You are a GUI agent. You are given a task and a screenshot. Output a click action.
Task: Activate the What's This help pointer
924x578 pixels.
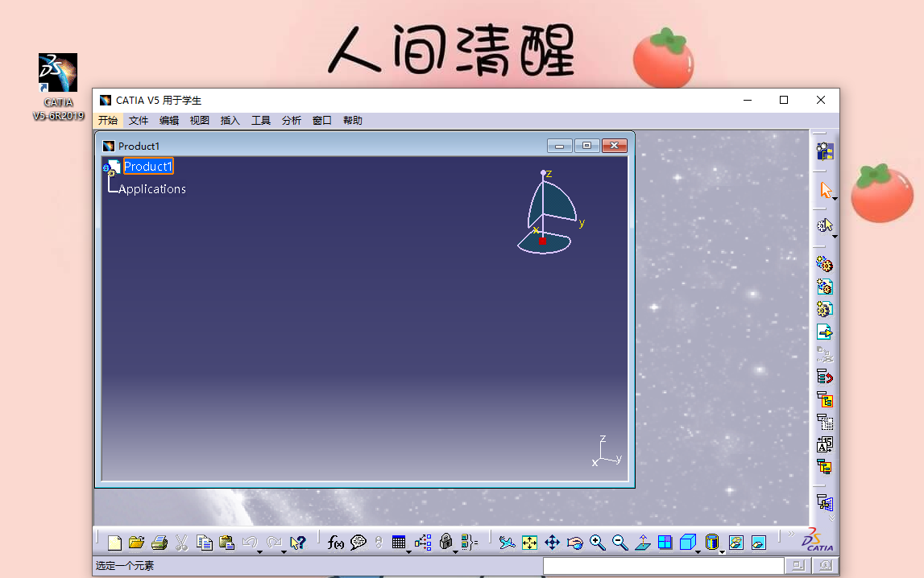point(298,543)
